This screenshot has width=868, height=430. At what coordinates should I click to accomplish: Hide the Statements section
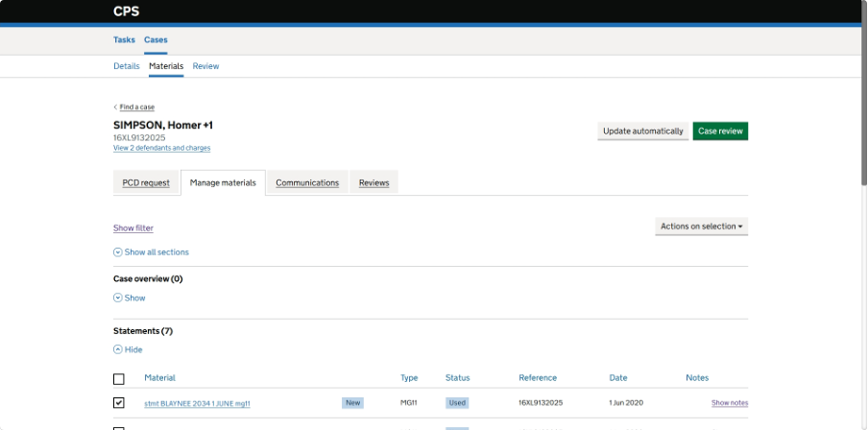[128, 349]
